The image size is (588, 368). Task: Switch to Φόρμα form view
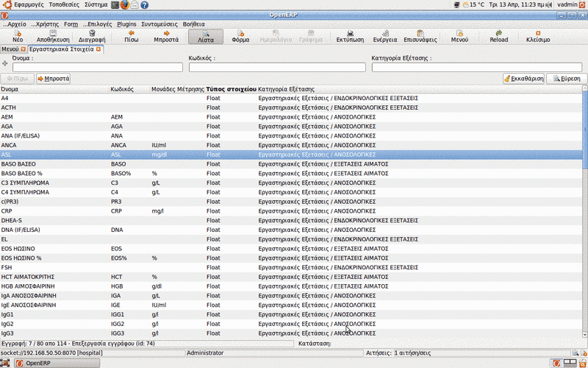pos(240,36)
